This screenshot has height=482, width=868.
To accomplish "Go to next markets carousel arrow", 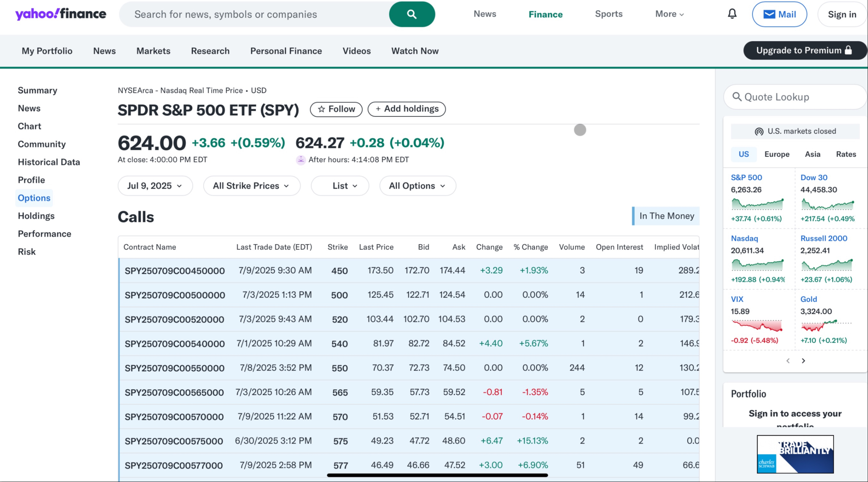I will [x=803, y=361].
